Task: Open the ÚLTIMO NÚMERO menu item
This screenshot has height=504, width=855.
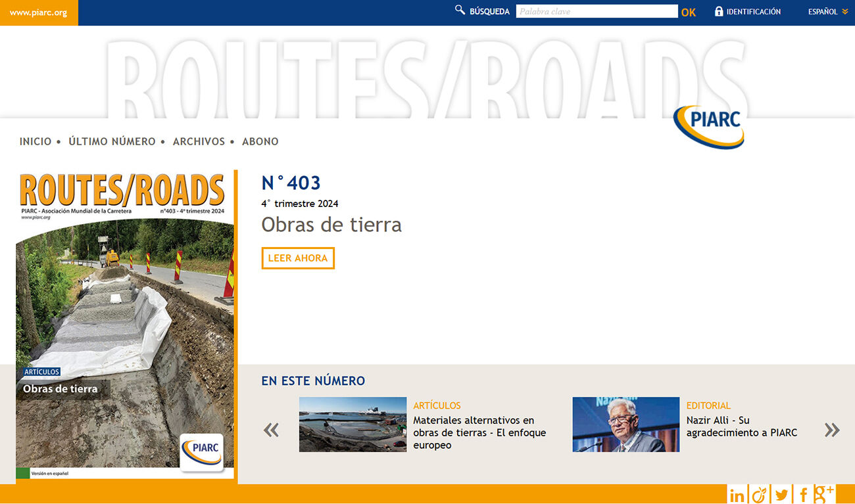Action: coord(112,141)
